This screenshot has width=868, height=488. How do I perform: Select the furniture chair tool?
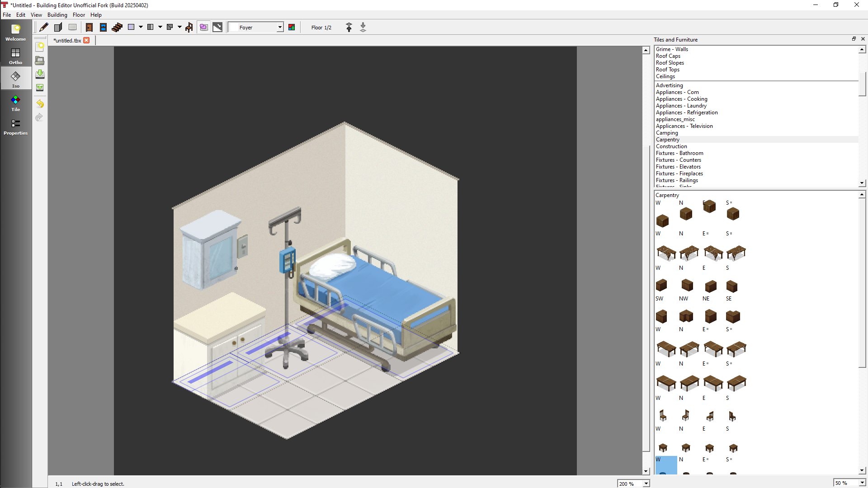coord(189,27)
